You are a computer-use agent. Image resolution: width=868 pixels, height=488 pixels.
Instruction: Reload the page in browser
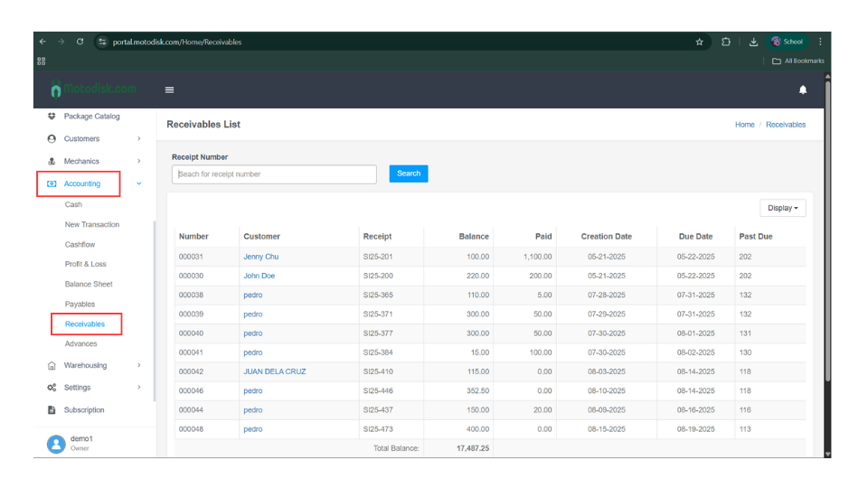[80, 42]
